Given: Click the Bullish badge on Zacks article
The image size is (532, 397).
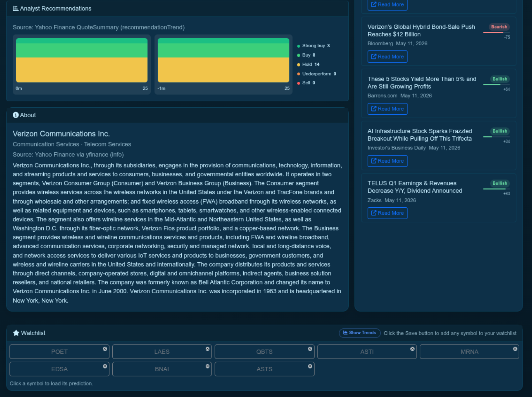Looking at the screenshot, I should 500,183.
